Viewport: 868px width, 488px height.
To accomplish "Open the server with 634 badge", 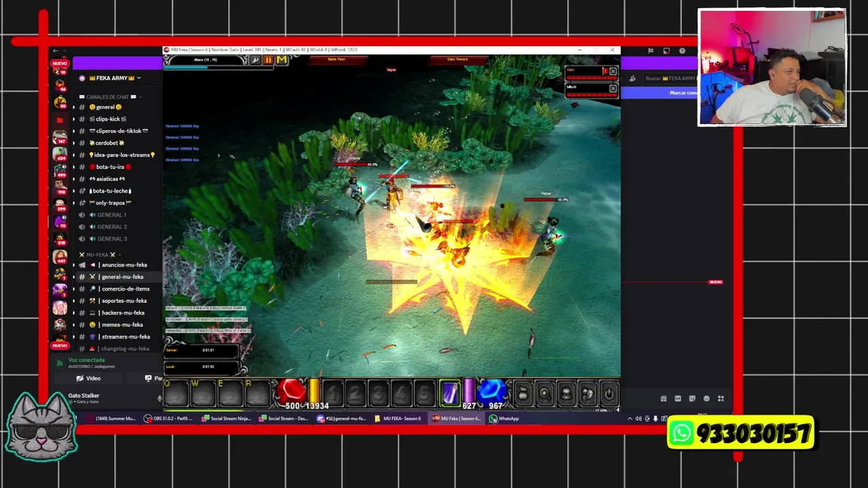I will point(60,155).
